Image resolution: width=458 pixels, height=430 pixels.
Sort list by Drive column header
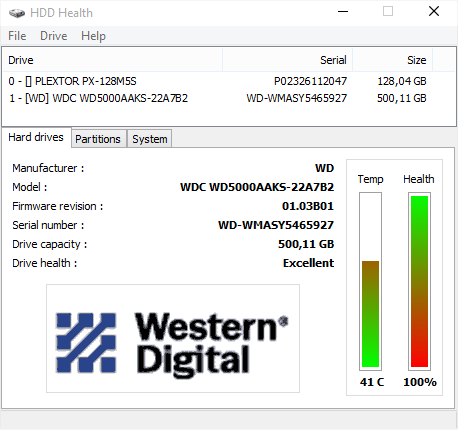pos(113,60)
